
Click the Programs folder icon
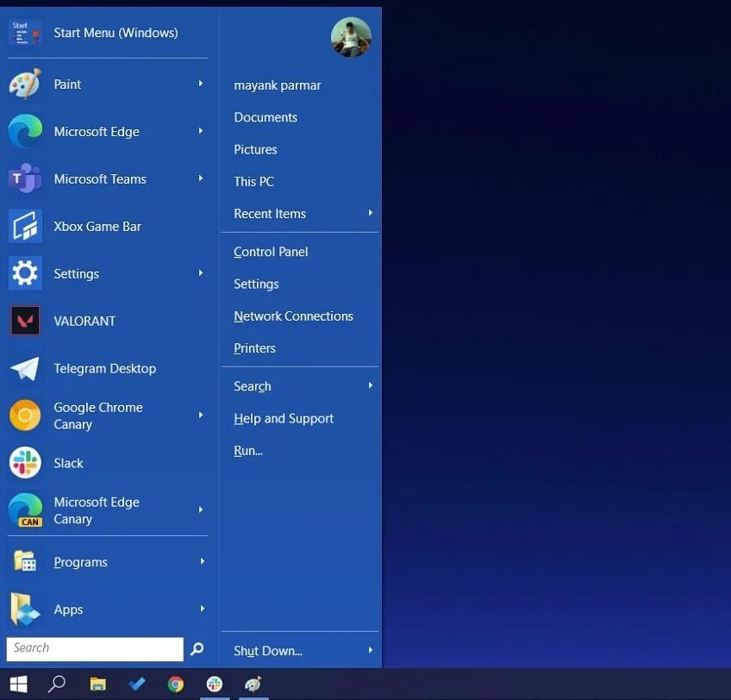point(25,561)
